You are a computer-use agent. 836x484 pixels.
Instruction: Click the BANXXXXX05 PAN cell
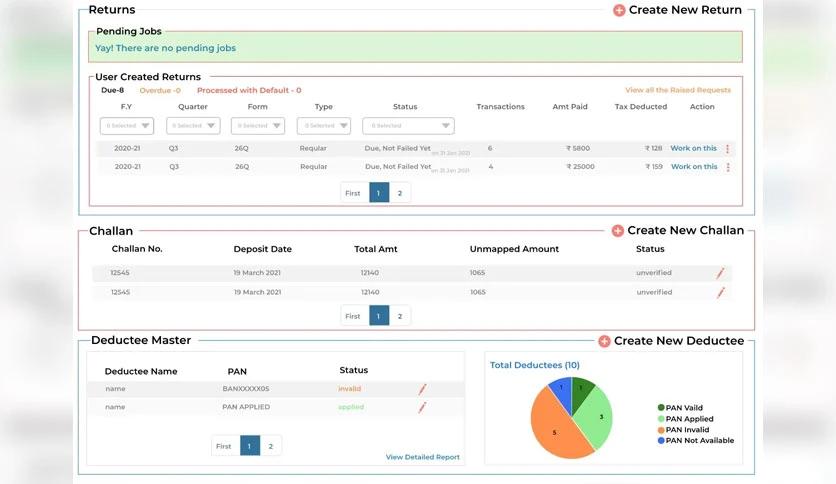(246, 389)
